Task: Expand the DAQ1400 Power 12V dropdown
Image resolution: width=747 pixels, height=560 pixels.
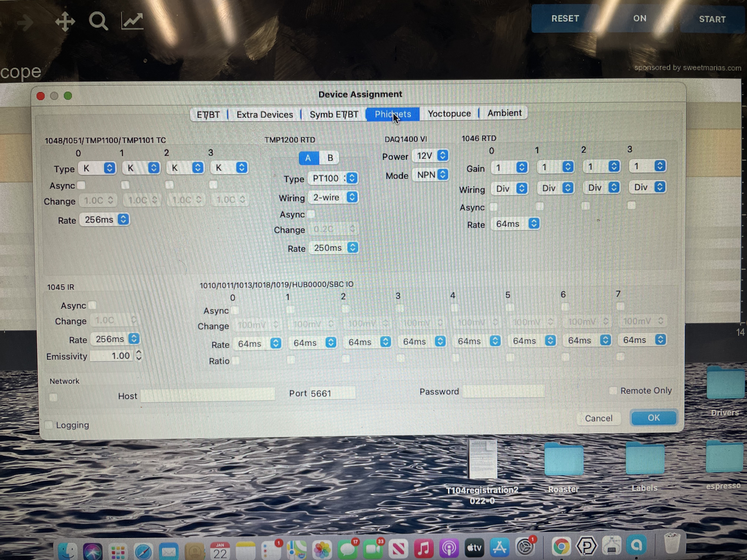Action: [x=431, y=156]
